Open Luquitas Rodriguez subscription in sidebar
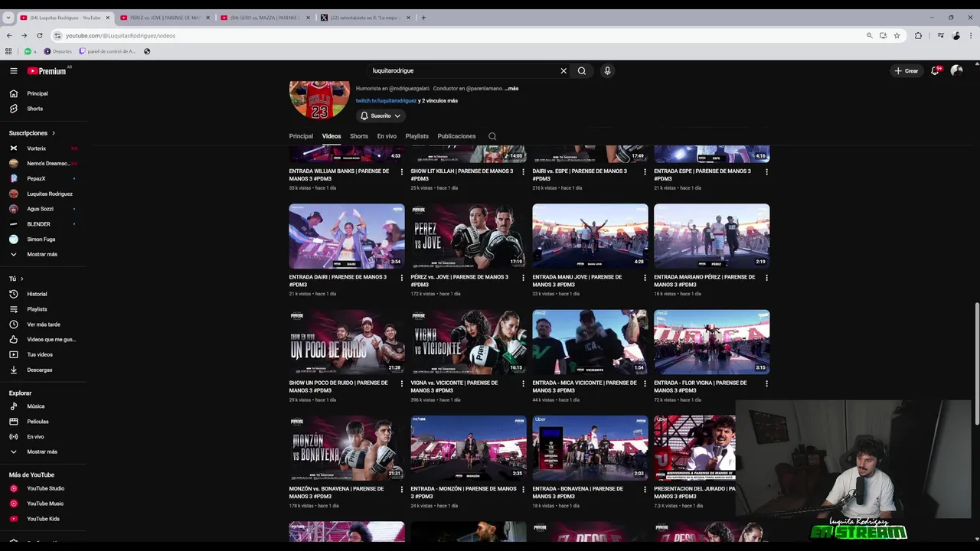Image resolution: width=980 pixels, height=551 pixels. coord(50,194)
